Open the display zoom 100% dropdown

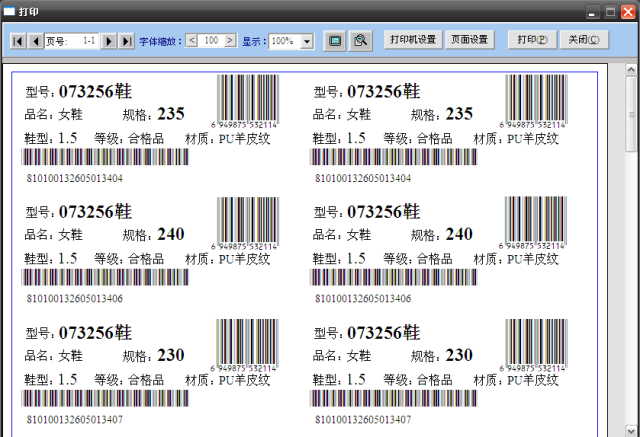[x=306, y=42]
